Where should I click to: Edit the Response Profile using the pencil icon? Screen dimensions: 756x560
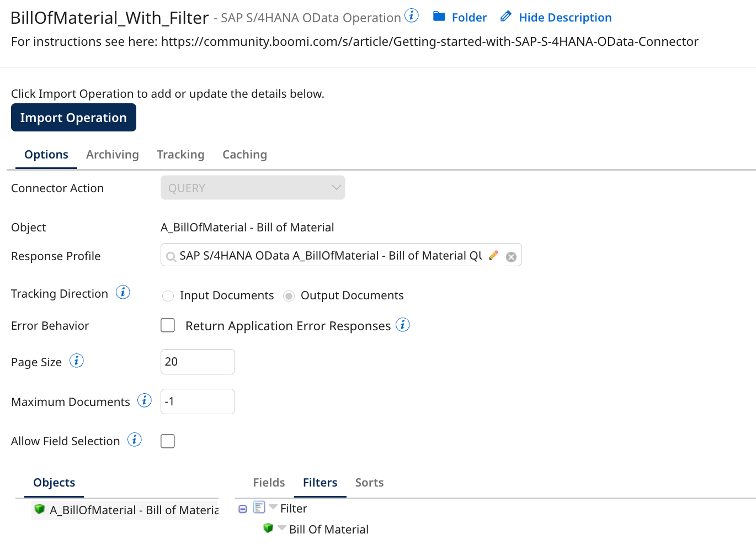pyautogui.click(x=493, y=255)
